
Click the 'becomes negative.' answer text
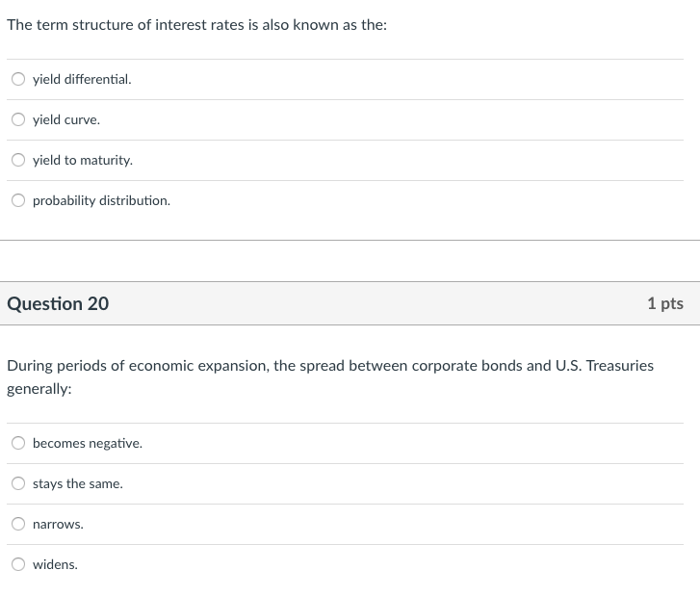(x=88, y=444)
